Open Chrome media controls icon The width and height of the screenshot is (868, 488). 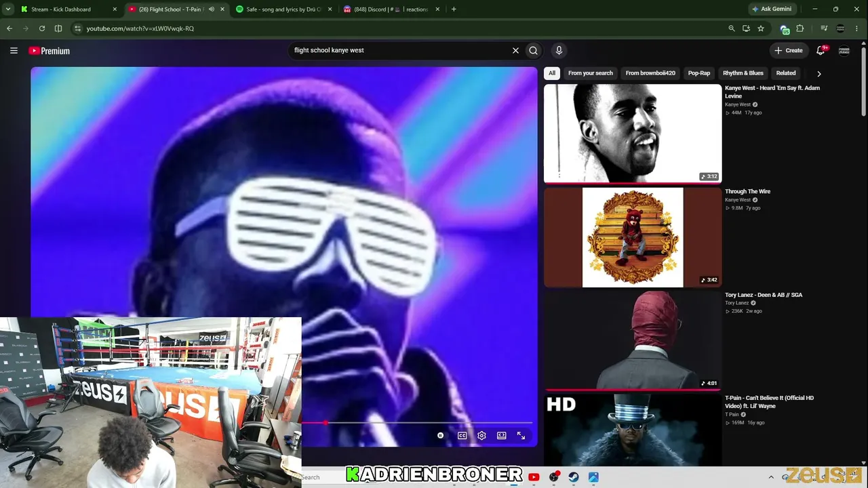click(824, 28)
